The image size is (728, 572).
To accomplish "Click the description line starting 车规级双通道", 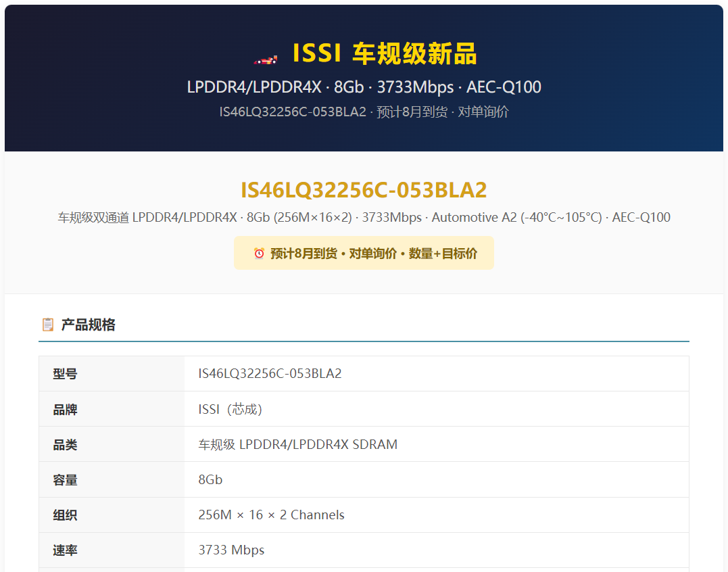I will point(364,217).
